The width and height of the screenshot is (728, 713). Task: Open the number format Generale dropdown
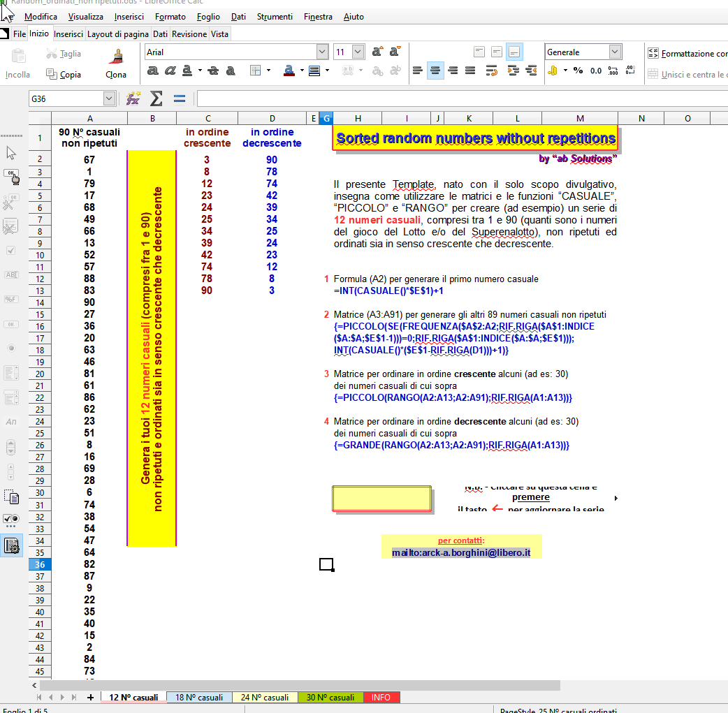[x=616, y=52]
